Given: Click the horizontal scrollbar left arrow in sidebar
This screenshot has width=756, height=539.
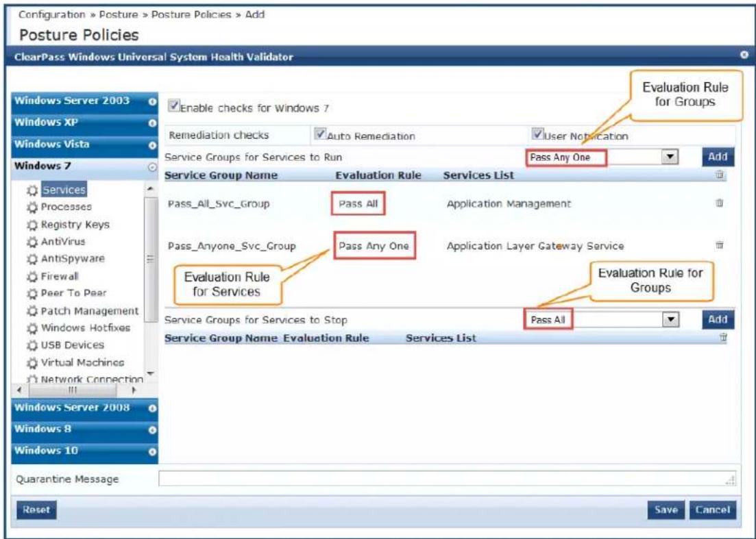Looking at the screenshot, I should click(x=19, y=390).
